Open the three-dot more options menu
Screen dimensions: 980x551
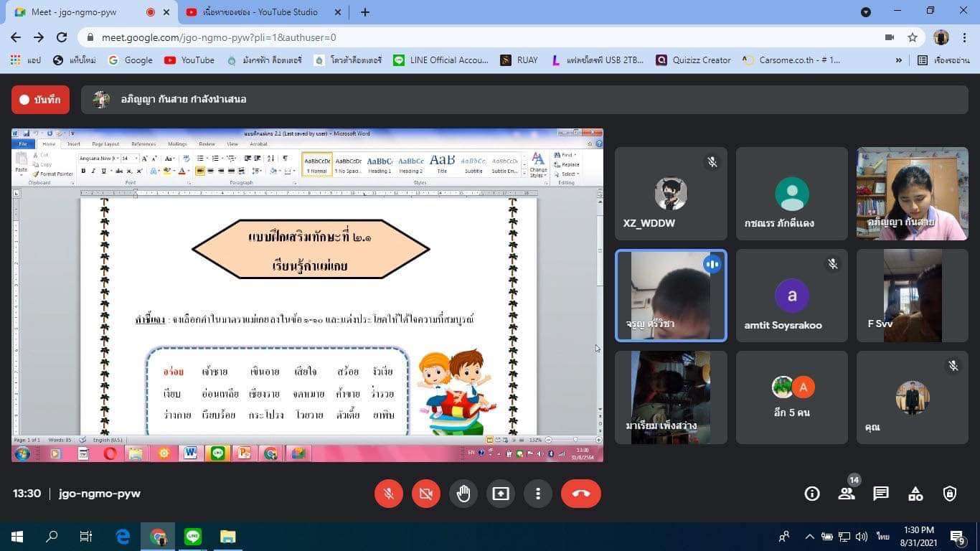(537, 494)
